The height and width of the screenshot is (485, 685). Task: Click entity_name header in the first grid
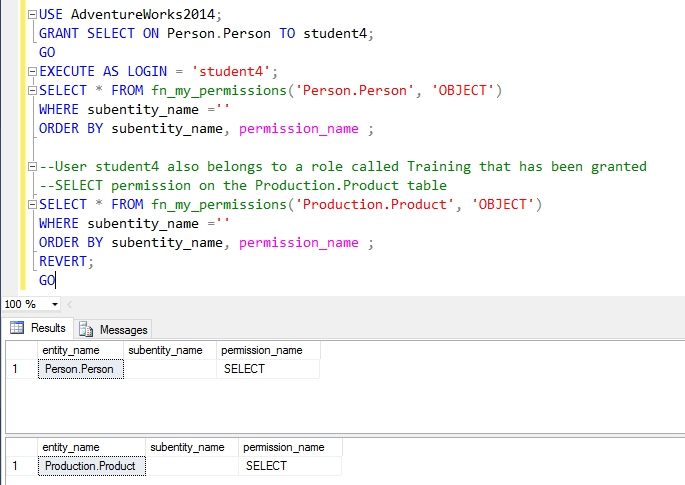70,350
